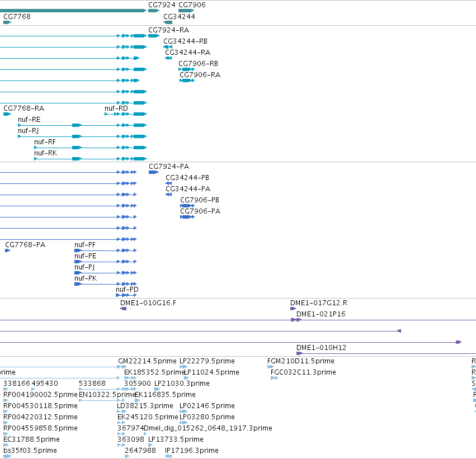Select EST label EK116835.5prime
The width and height of the screenshot is (476, 459).
click(x=165, y=395)
